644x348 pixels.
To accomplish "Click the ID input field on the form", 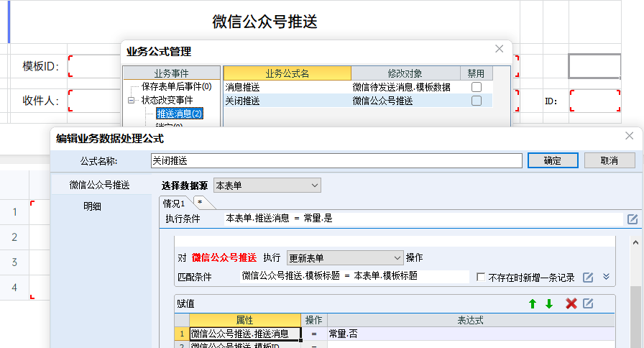I will (x=594, y=101).
